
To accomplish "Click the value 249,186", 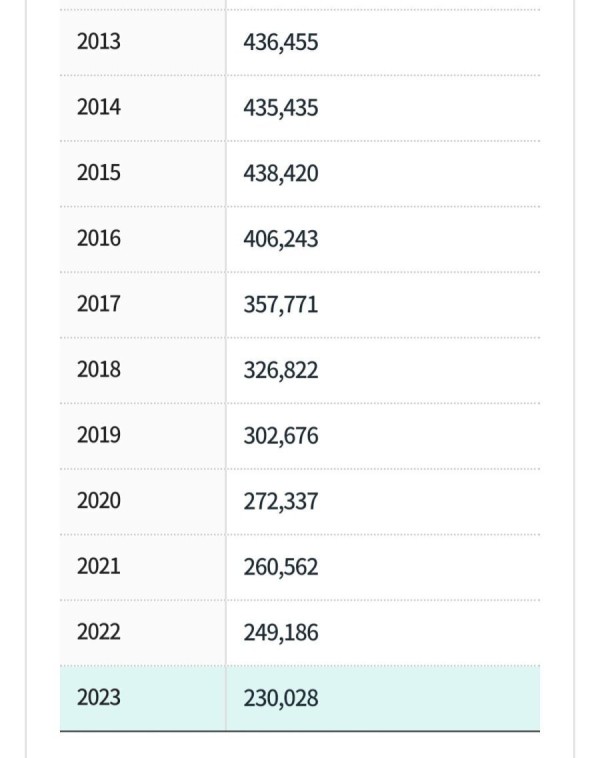I will tap(281, 633).
